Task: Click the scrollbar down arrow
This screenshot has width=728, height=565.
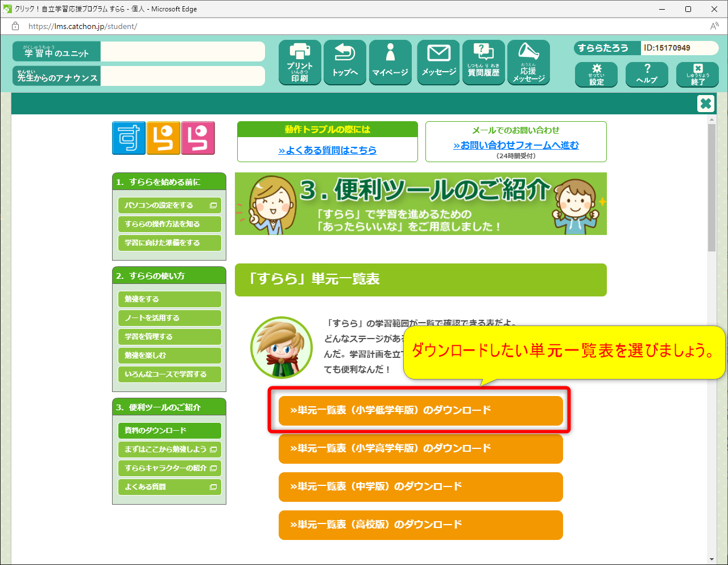Action: coord(712,559)
